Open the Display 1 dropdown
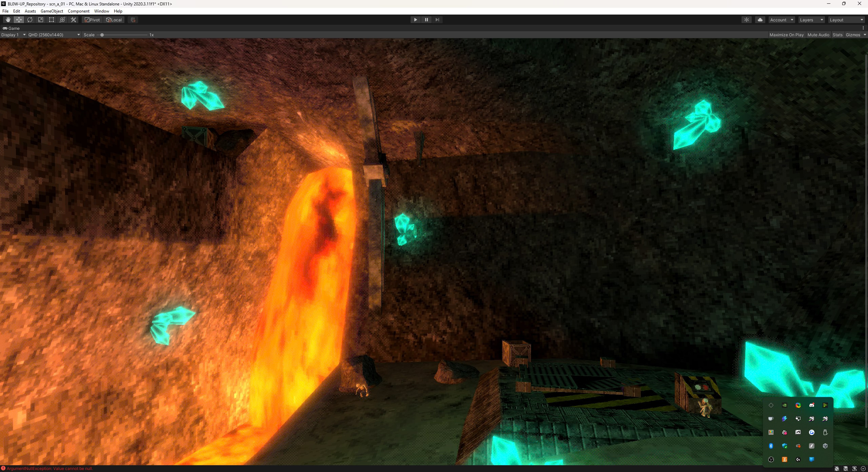The image size is (868, 472). coord(13,35)
